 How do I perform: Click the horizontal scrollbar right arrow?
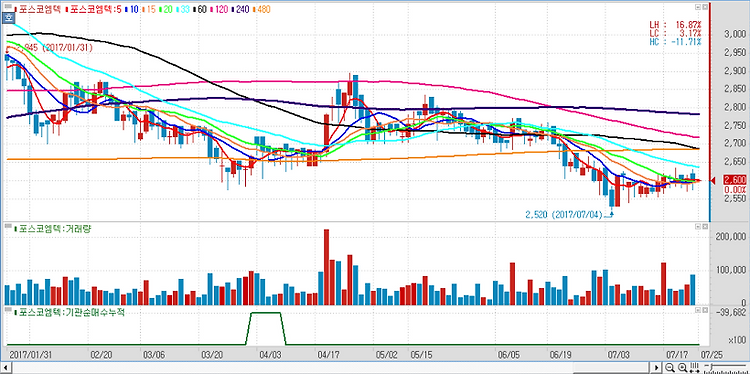tap(656, 368)
